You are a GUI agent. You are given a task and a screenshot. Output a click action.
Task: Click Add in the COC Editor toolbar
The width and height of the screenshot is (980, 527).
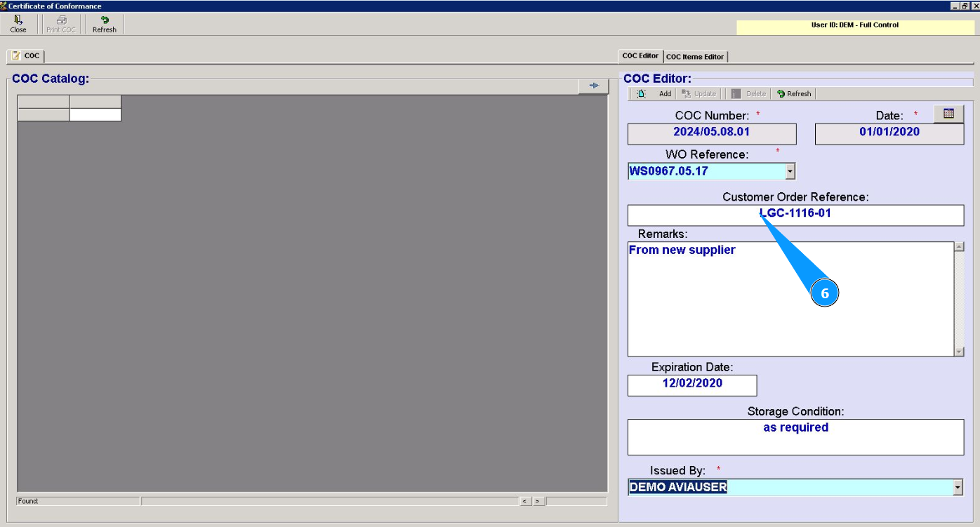tap(654, 94)
